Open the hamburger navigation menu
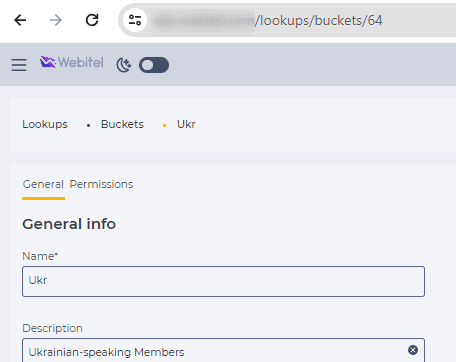 (19, 65)
